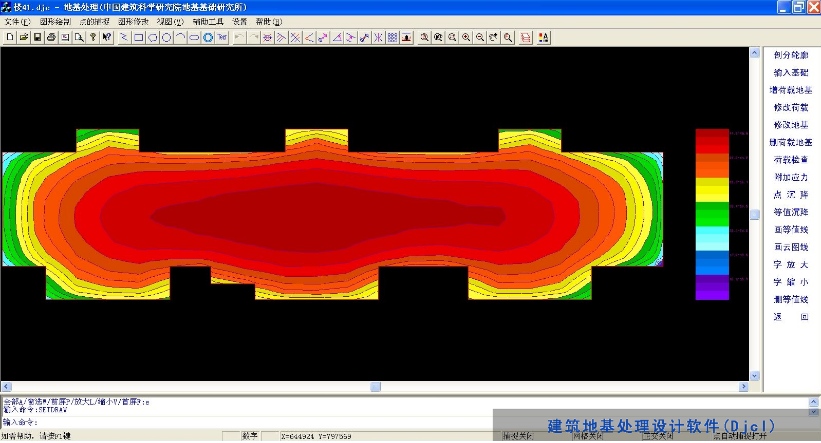Click the 输入命令 command input line
Screen dimensions: 821x443
click(246, 422)
